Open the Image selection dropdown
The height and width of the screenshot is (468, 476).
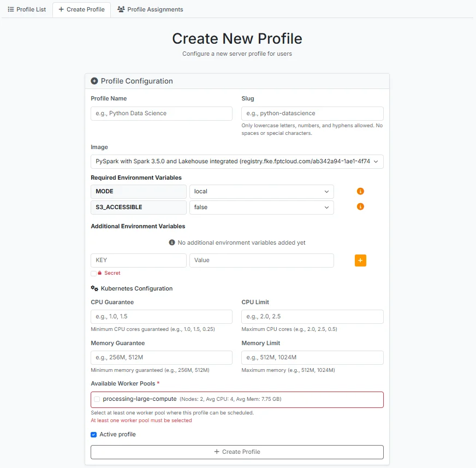237,162
